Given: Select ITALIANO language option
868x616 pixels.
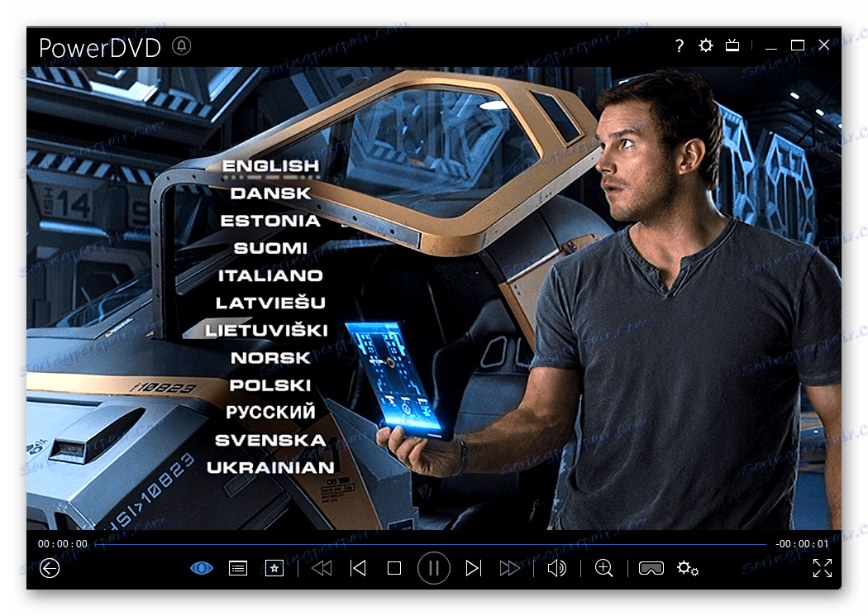Looking at the screenshot, I should point(270,275).
